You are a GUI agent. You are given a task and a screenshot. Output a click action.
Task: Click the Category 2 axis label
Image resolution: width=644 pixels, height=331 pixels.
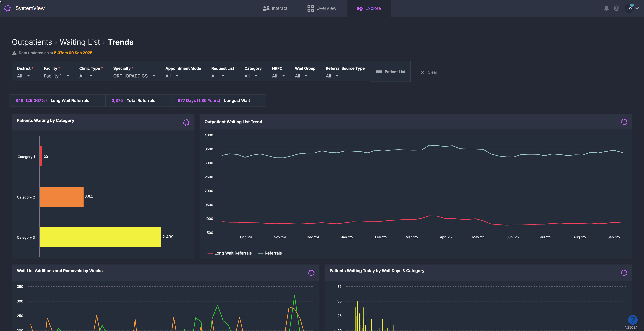26,197
